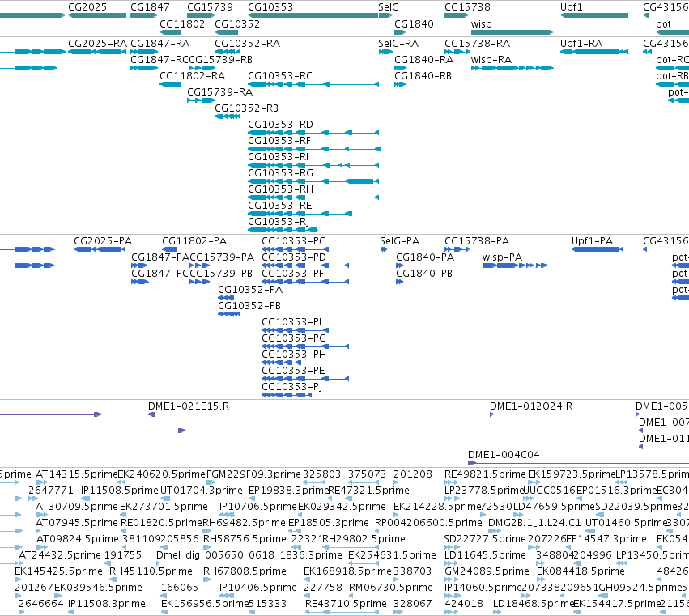689x616 pixels.
Task: Select the CG10352 gene label
Action: pyautogui.click(x=237, y=24)
